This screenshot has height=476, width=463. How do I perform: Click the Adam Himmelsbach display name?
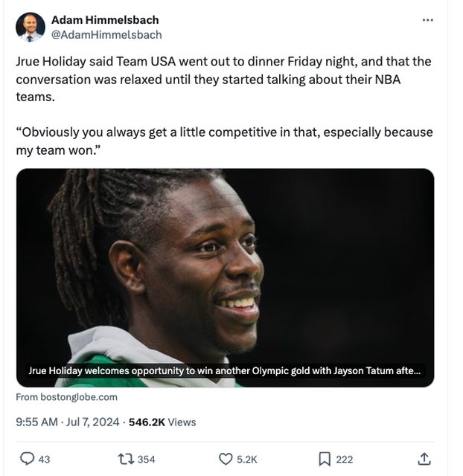point(104,20)
